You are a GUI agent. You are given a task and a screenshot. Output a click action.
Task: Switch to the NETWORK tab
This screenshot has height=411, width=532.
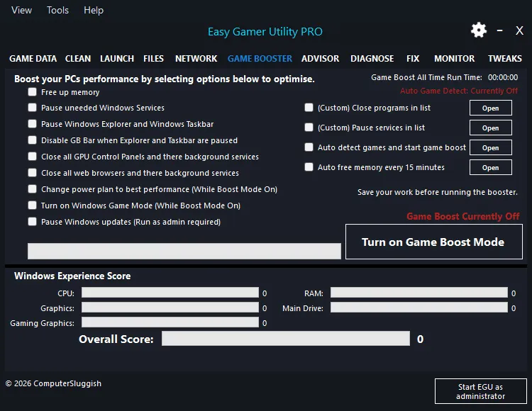pos(196,59)
